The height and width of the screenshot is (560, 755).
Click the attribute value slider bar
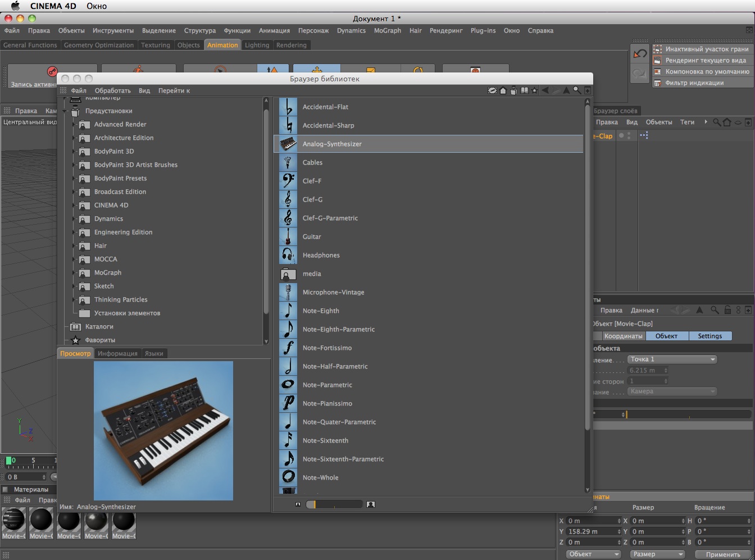(x=689, y=415)
